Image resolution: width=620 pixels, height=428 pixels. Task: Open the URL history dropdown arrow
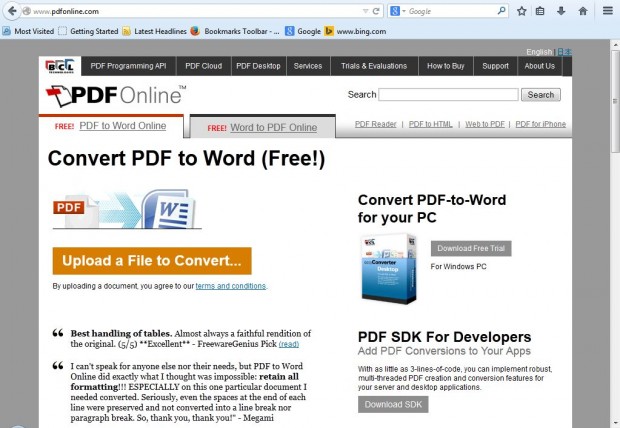click(365, 11)
